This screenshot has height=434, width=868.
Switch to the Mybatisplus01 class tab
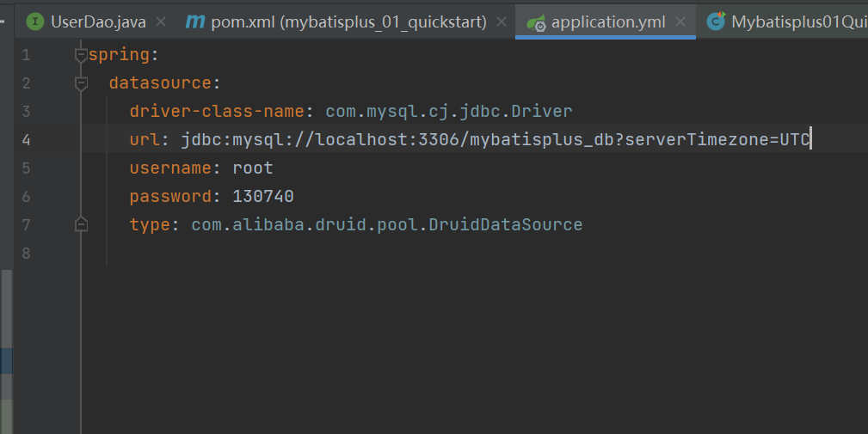coord(797,21)
